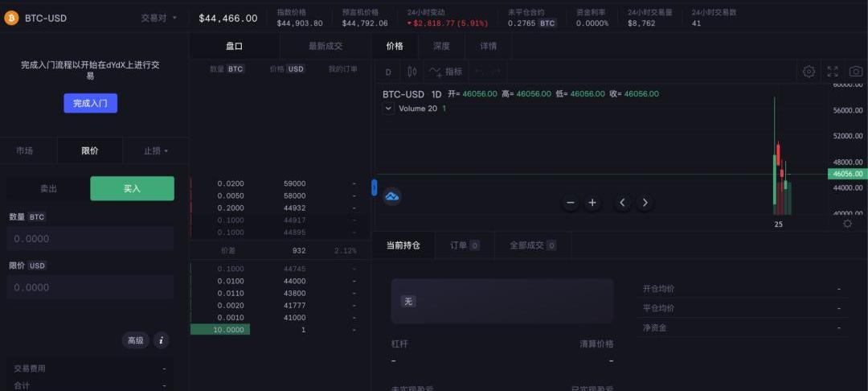Image resolution: width=868 pixels, height=391 pixels.
Task: Enter fullscreen chart mode
Action: [x=833, y=72]
